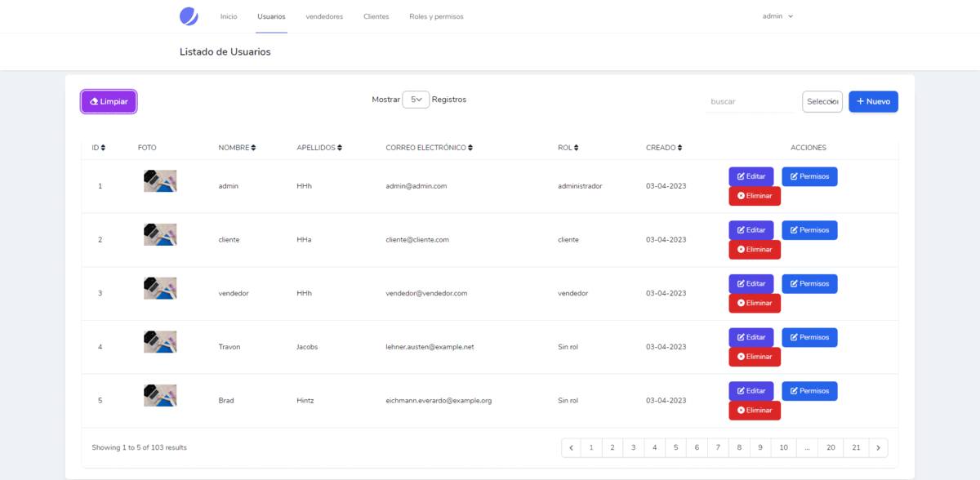Open Permisos for Travon Jacobs
Viewport: 980px width, 480px height.
pyautogui.click(x=809, y=337)
